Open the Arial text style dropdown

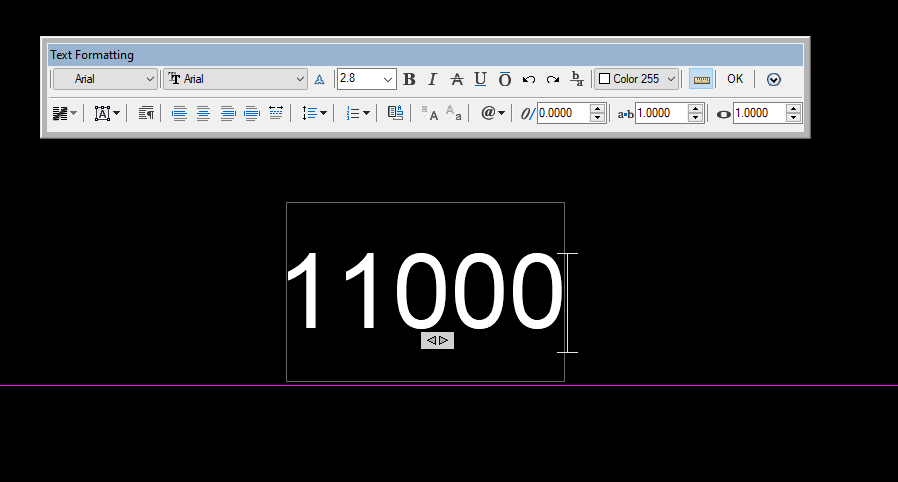point(105,79)
